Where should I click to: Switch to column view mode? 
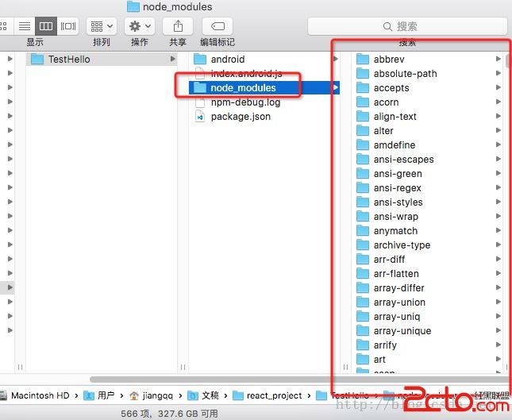click(46, 26)
